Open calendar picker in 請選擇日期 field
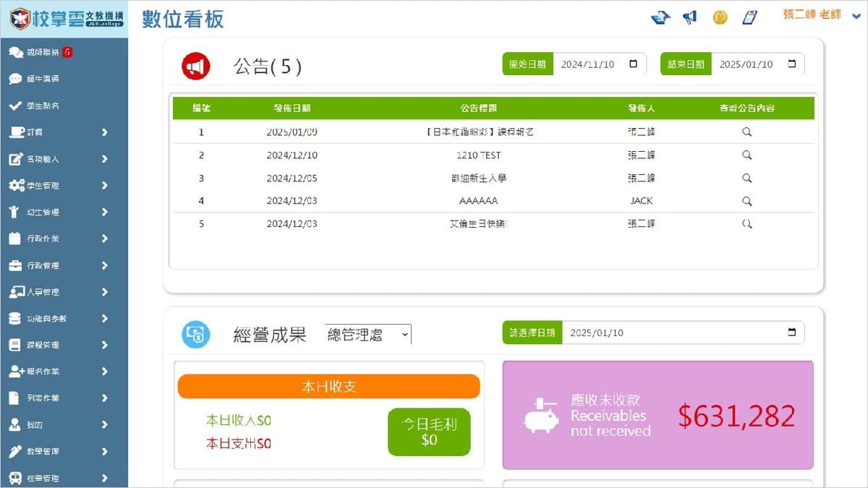This screenshot has width=868, height=488. (x=791, y=333)
